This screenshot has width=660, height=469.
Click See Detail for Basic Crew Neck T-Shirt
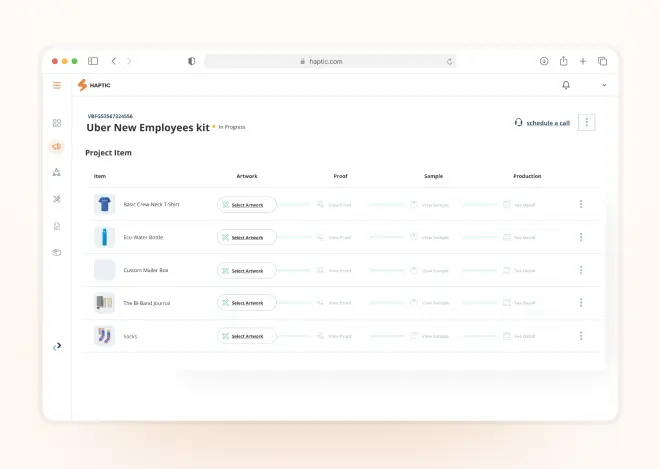[x=519, y=205]
